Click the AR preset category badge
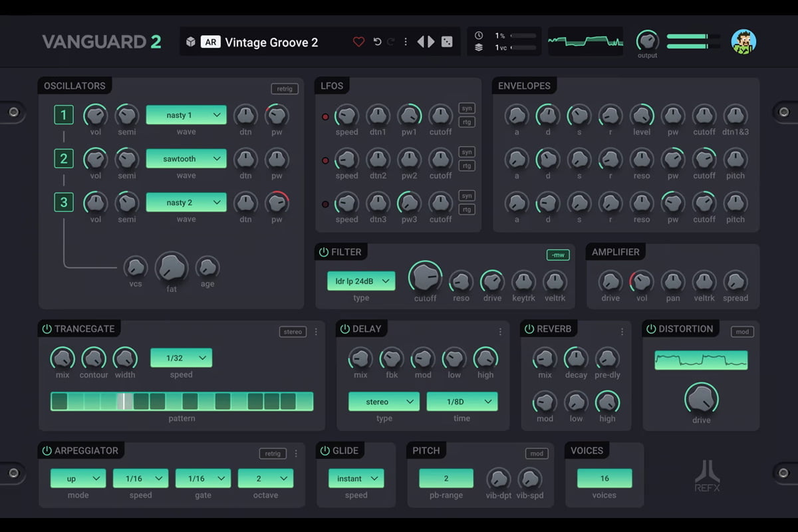Image resolution: width=798 pixels, height=532 pixels. 210,42
